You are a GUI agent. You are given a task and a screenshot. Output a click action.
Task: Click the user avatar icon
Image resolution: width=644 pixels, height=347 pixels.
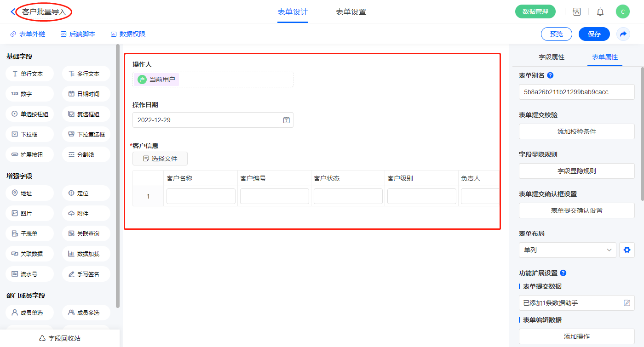622,12
